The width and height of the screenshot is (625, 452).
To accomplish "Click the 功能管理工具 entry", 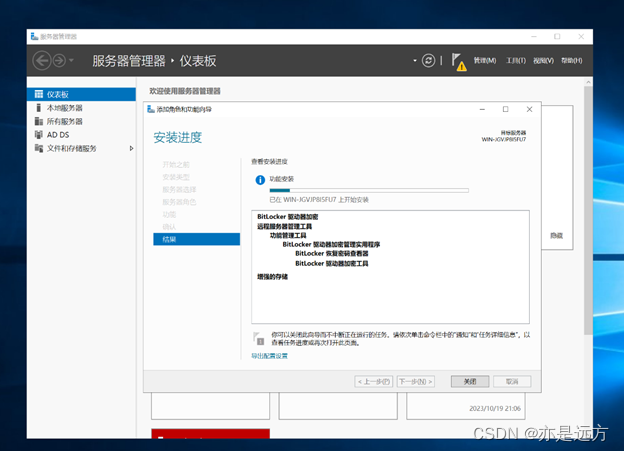I will click(288, 236).
